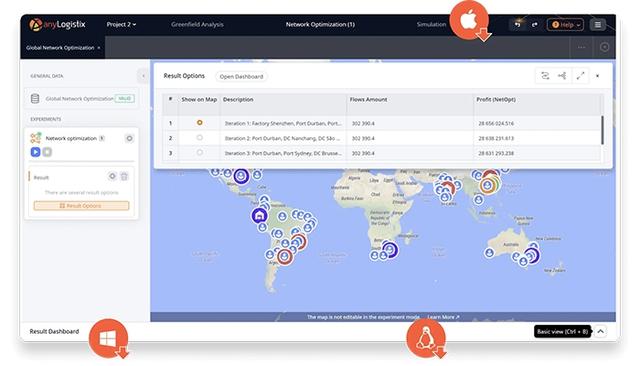This screenshot has width=640, height=366.
Task: Open the Result Dashboard panel
Action: (54, 332)
